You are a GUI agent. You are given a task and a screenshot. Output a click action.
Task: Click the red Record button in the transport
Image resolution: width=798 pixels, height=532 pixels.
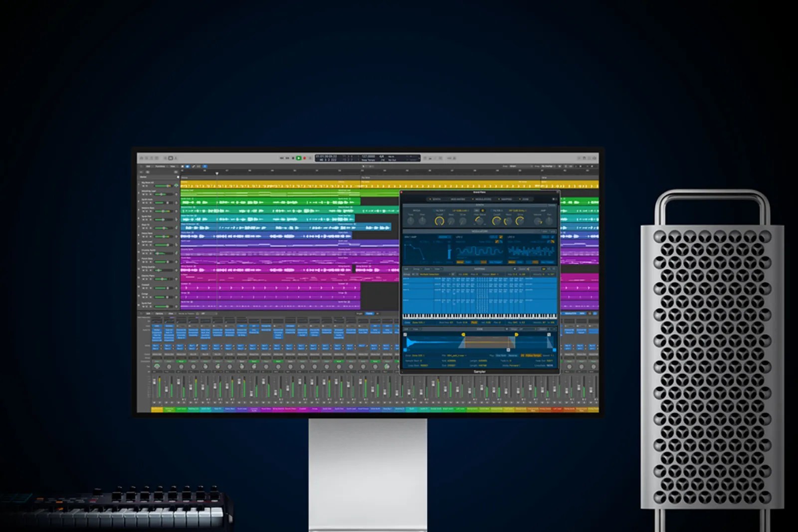coord(304,158)
